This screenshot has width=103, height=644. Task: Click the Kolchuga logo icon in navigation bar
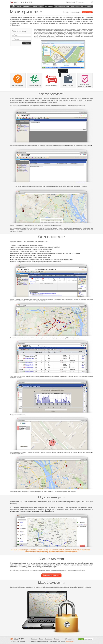point(13,7)
